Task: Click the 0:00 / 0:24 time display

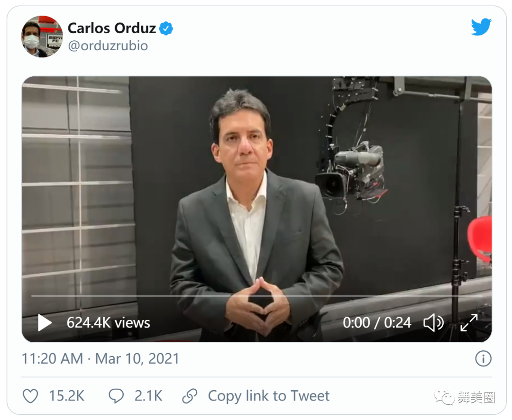Action: coord(377,323)
